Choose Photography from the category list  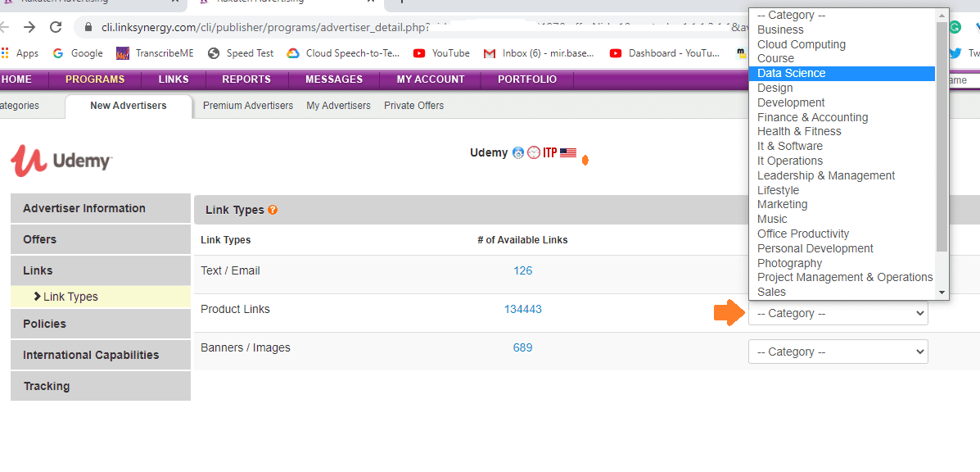point(842,263)
